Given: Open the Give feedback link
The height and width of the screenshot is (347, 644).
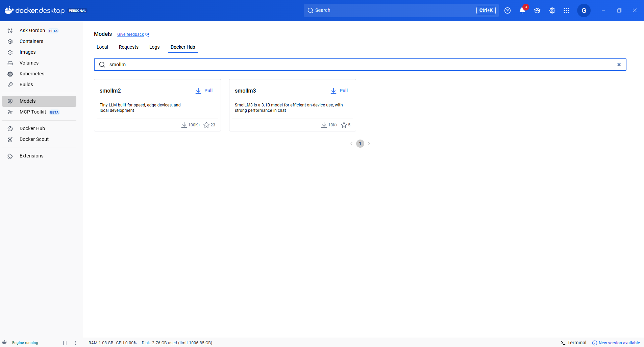Looking at the screenshot, I should pos(133,34).
